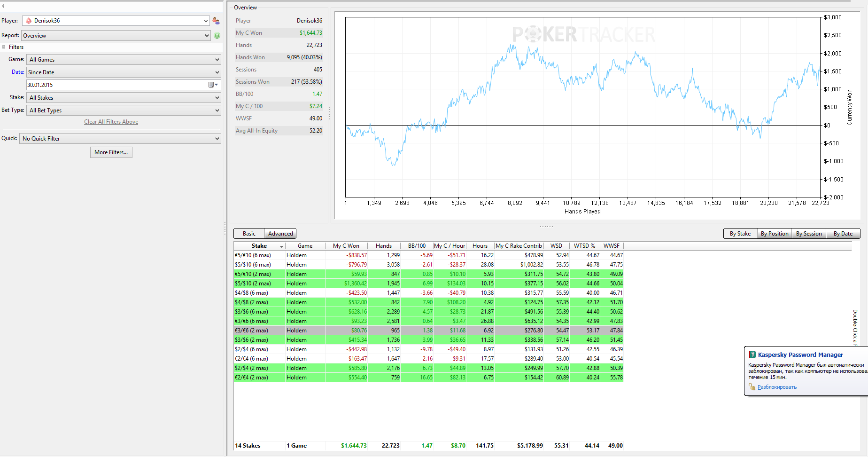Open the Quick filter dropdown
The height and width of the screenshot is (457, 868).
click(120, 139)
